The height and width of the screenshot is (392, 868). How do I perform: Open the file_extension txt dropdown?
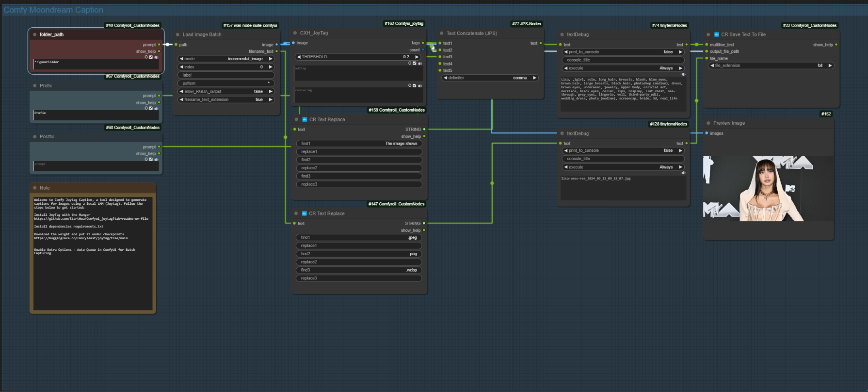[771, 65]
